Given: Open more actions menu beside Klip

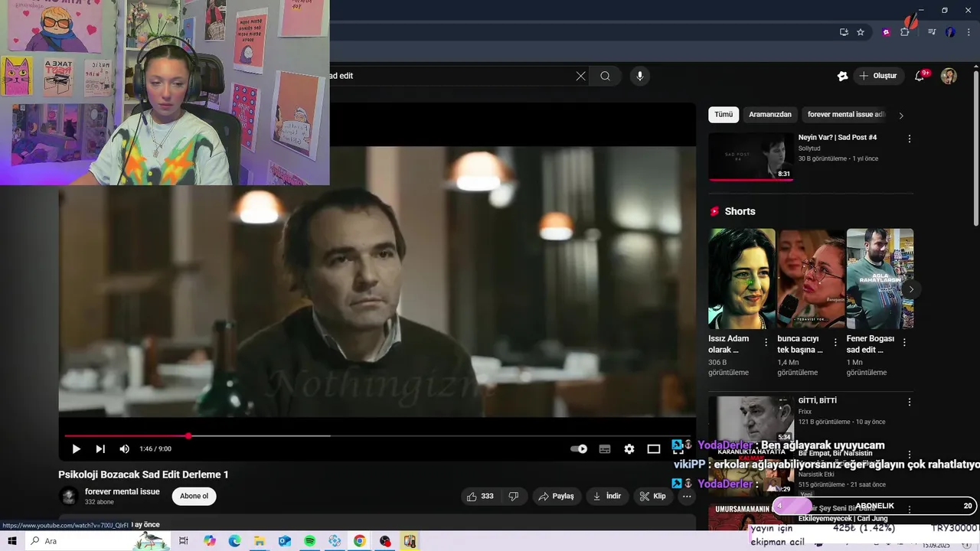Looking at the screenshot, I should coord(687,497).
